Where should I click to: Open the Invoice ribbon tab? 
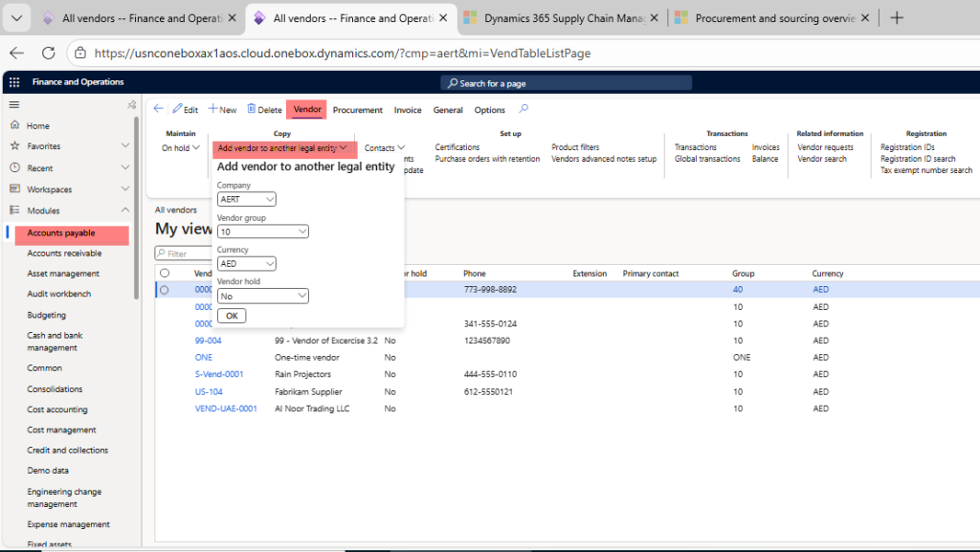(408, 110)
